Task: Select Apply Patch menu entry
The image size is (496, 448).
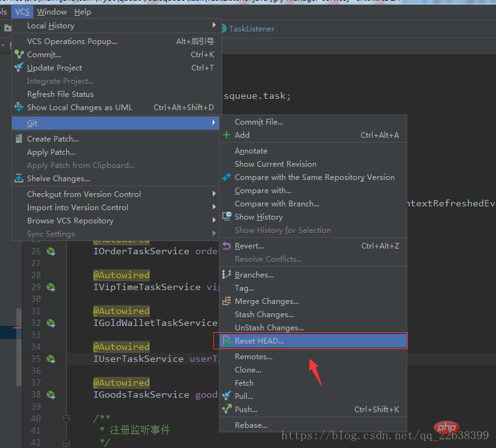Action: [116, 152]
